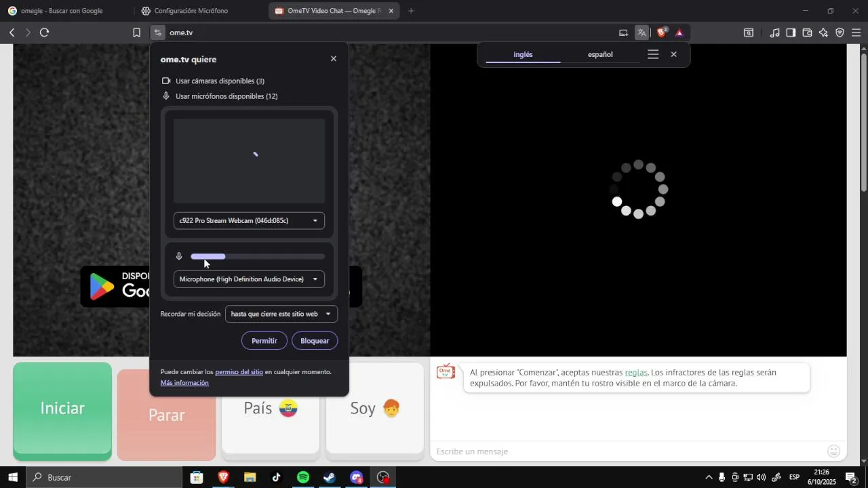Open TikTok from the taskbar
The image size is (868, 488).
276,477
